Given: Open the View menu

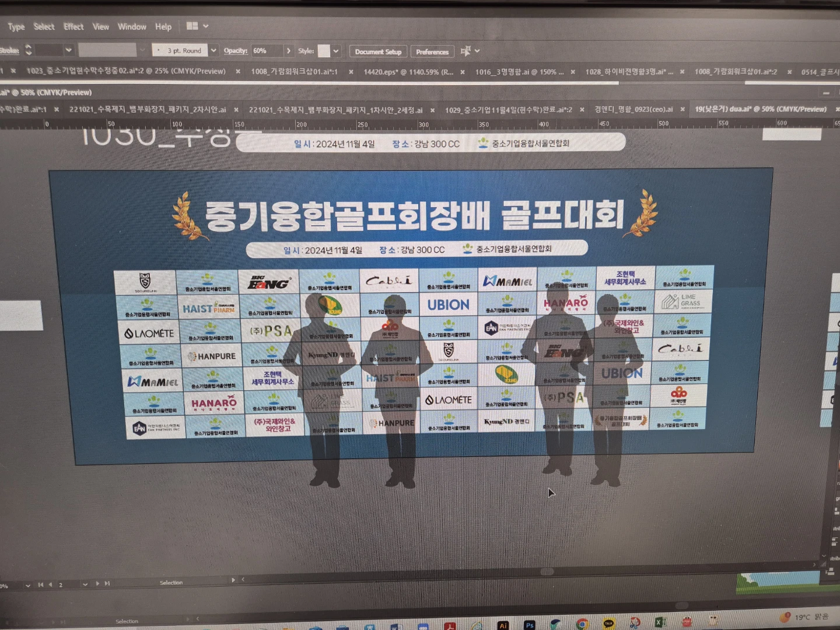Looking at the screenshot, I should [101, 27].
